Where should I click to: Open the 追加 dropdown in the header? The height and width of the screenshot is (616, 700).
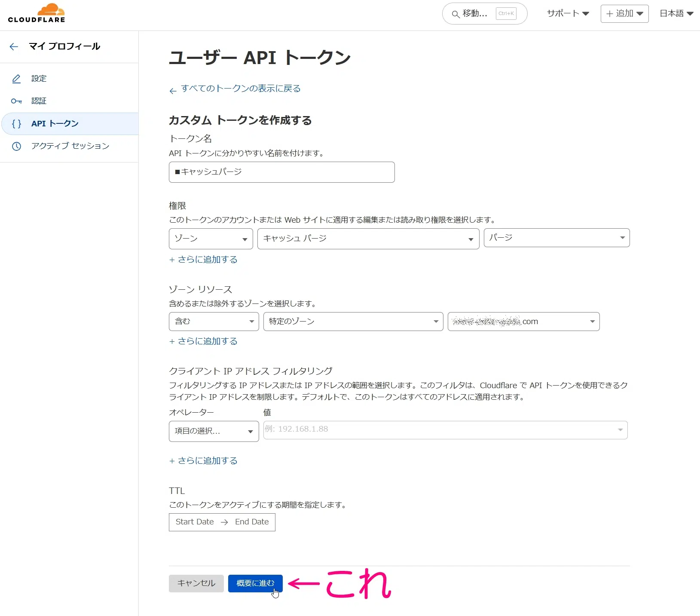(624, 13)
